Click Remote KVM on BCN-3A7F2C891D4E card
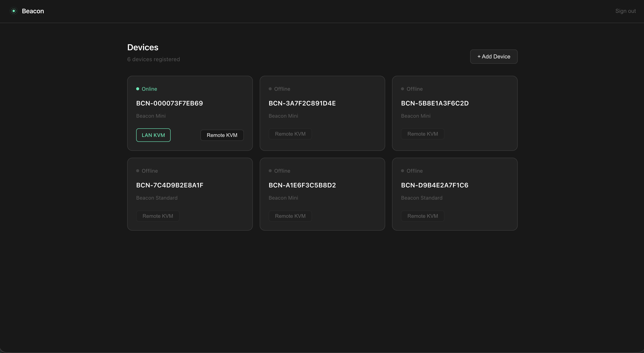 point(290,134)
